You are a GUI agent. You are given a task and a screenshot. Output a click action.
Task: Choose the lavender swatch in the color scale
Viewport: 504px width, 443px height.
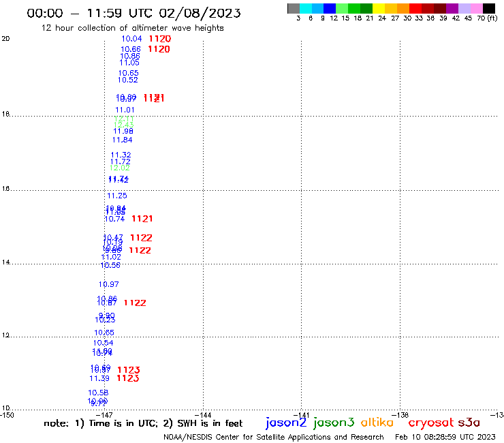(x=464, y=8)
